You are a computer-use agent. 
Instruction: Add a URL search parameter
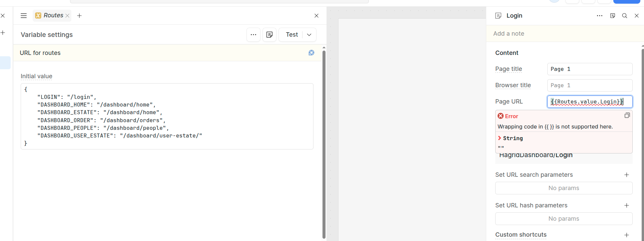pyautogui.click(x=627, y=175)
